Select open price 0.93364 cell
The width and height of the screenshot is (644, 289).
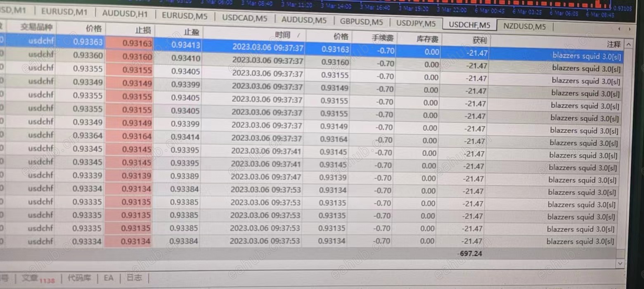pos(88,135)
